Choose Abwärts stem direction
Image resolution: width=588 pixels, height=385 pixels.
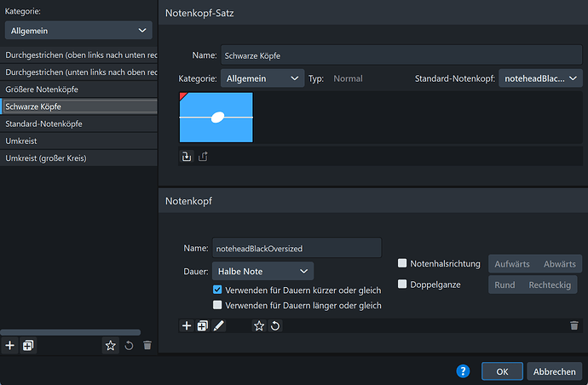pyautogui.click(x=560, y=264)
